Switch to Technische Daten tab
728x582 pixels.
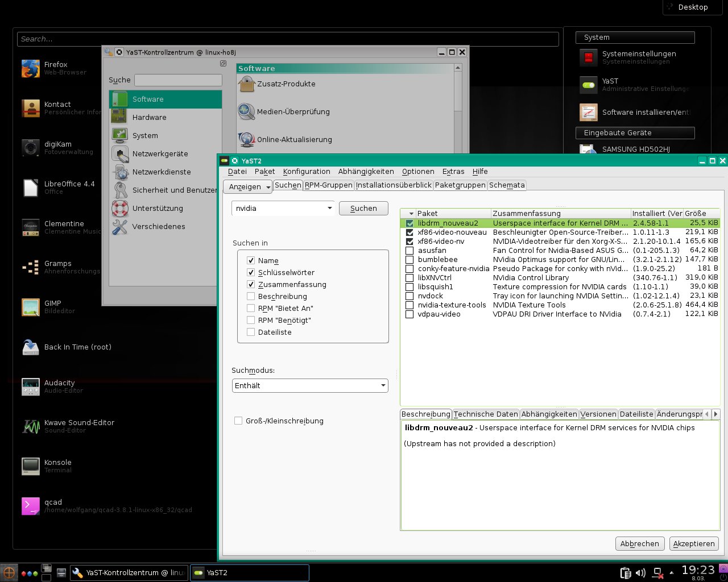pos(486,414)
